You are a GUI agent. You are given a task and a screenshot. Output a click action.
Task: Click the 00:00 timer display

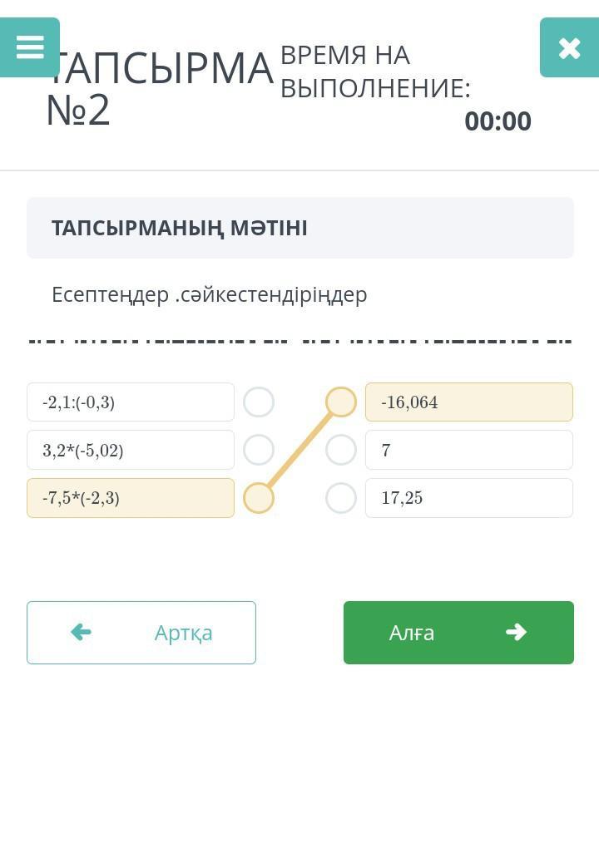[x=498, y=121]
